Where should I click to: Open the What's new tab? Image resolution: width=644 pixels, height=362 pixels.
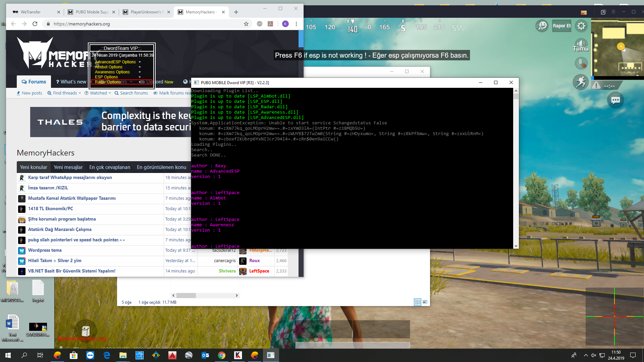(71, 82)
